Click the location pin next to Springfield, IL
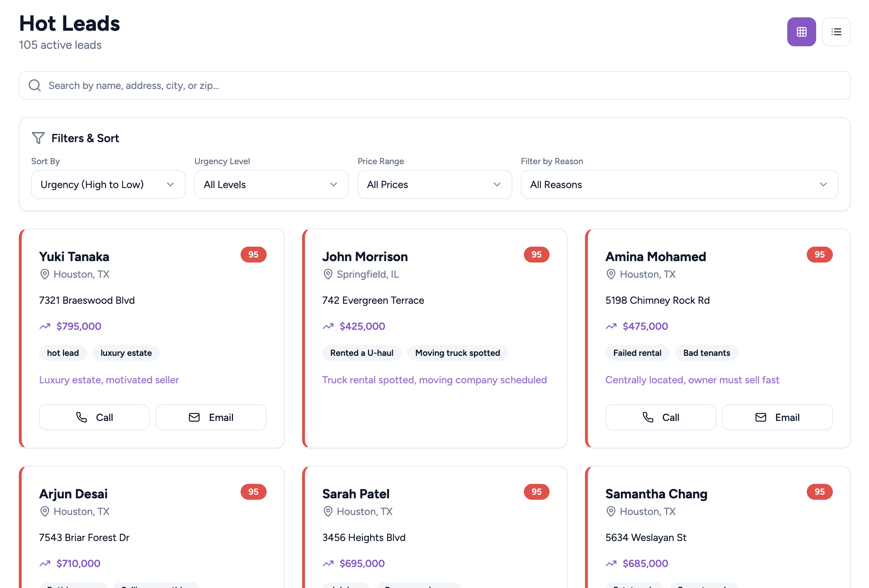 coord(328,274)
